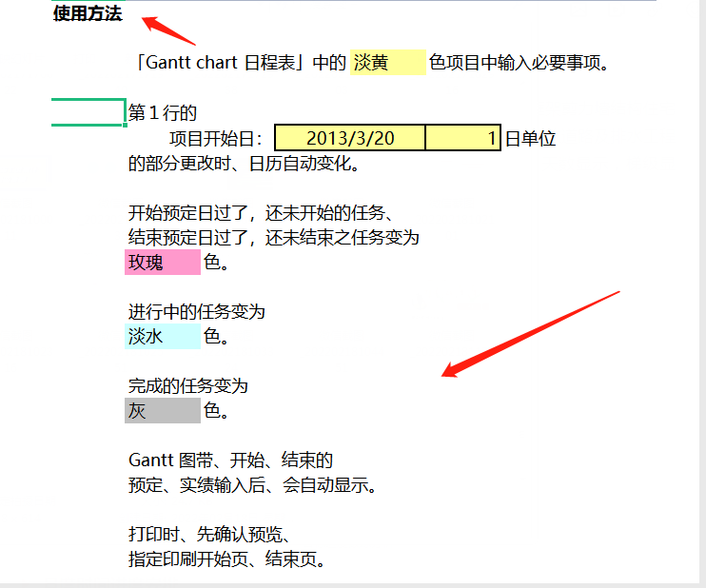Click the line 预定、实绩输入后、会自动显示。
The image size is (706, 588).
coord(252,485)
